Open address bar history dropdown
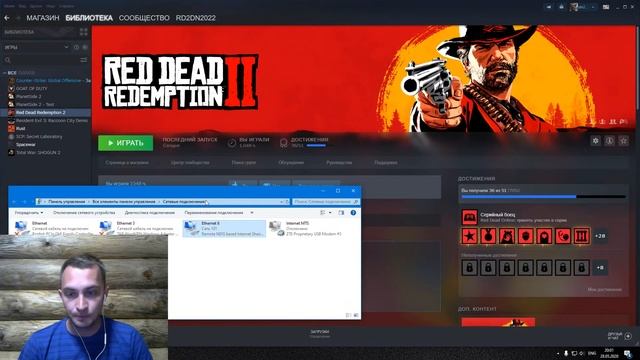Viewport: 640px width, 360px height. [281, 202]
